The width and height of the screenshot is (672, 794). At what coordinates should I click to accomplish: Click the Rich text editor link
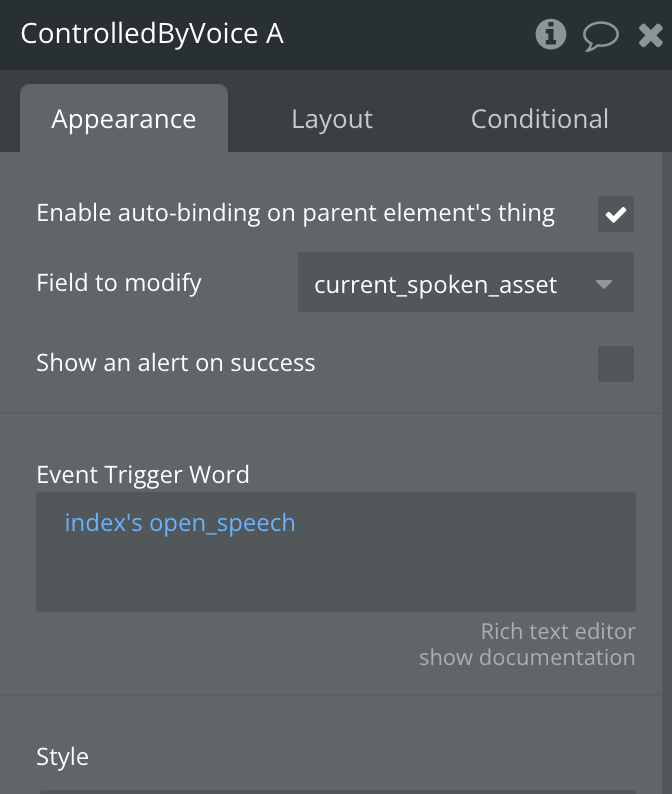tap(558, 631)
